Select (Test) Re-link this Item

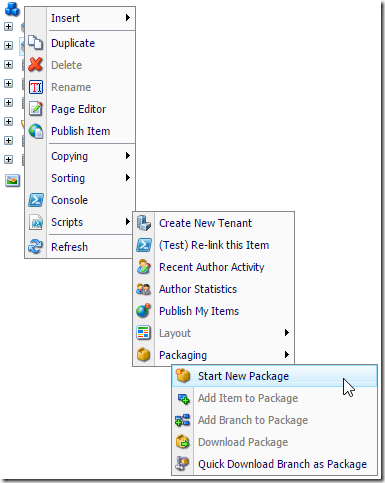pyautogui.click(x=214, y=245)
